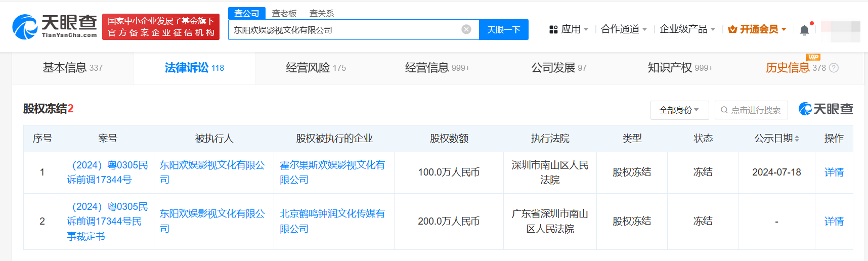Screen dimensions: 868x261
Task: Click the red 国家中小企业发展子基金旗下 banner
Action: click(x=161, y=27)
